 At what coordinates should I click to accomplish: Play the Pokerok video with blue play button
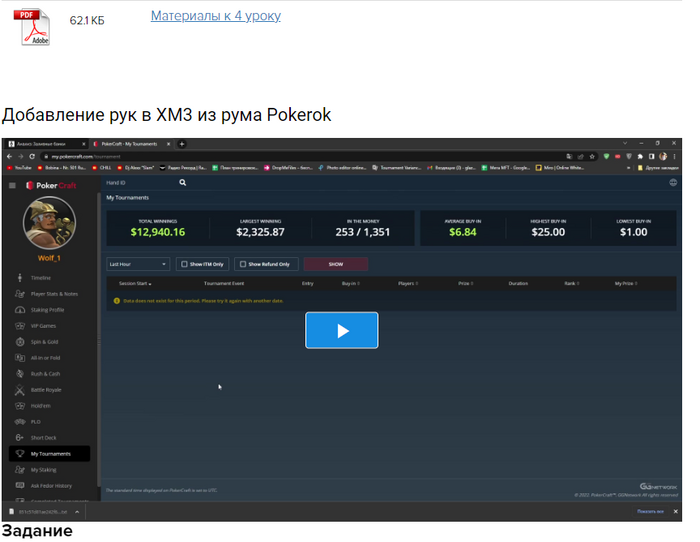[x=342, y=330]
